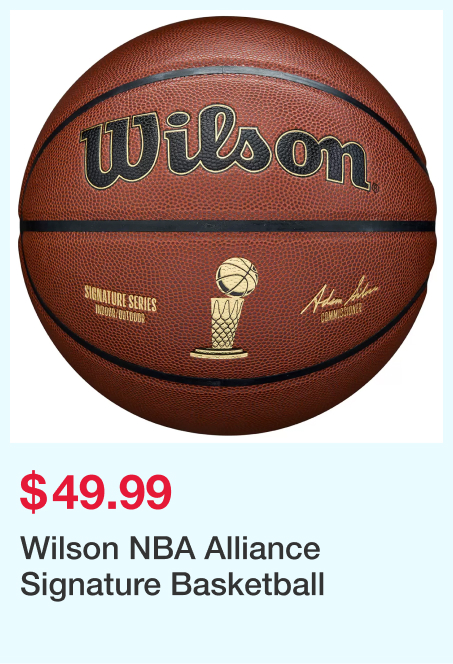Click the light blue card background below title

coord(226,633)
